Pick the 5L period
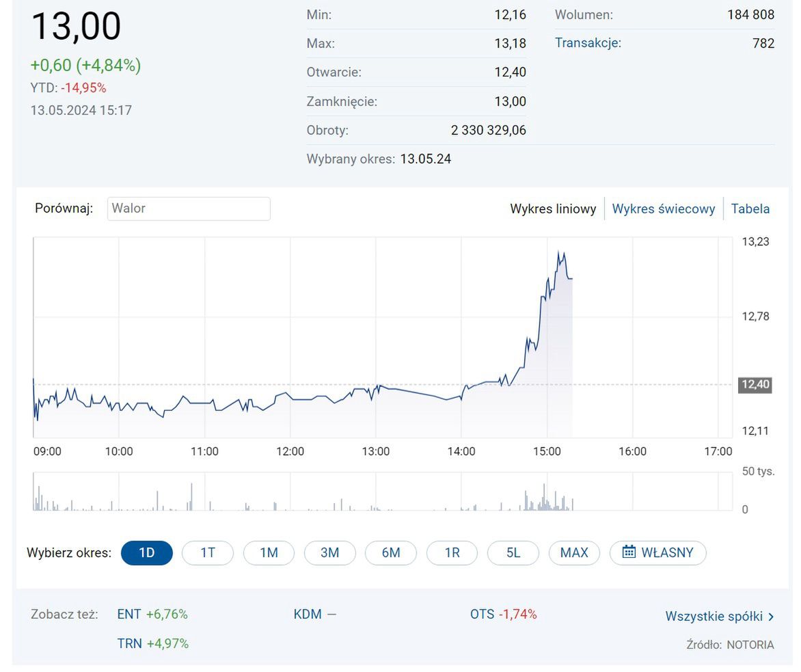Screen dimensions: 801x672 pyautogui.click(x=513, y=552)
